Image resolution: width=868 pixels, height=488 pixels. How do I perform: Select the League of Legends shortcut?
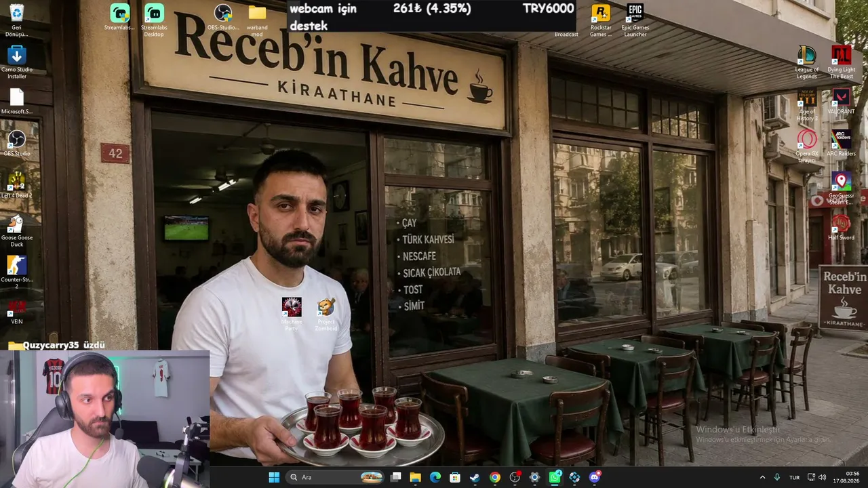tap(807, 62)
